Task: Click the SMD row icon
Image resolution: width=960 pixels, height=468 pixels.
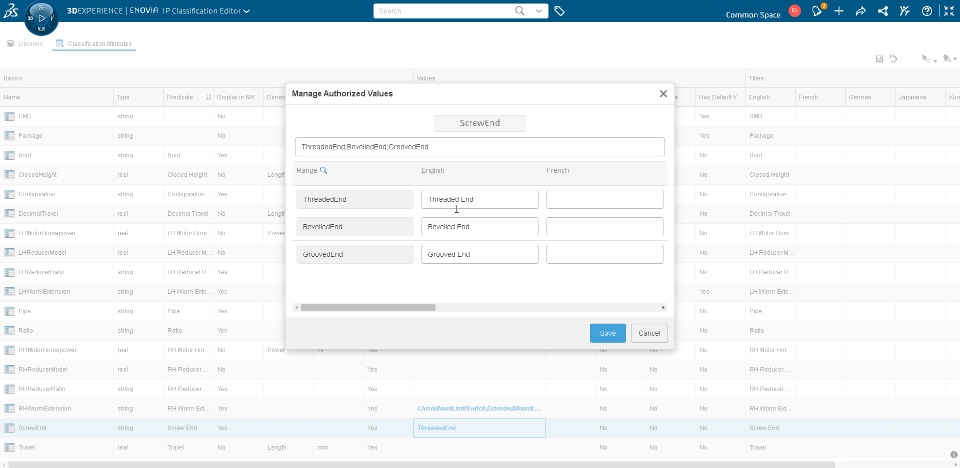Action: (x=9, y=116)
